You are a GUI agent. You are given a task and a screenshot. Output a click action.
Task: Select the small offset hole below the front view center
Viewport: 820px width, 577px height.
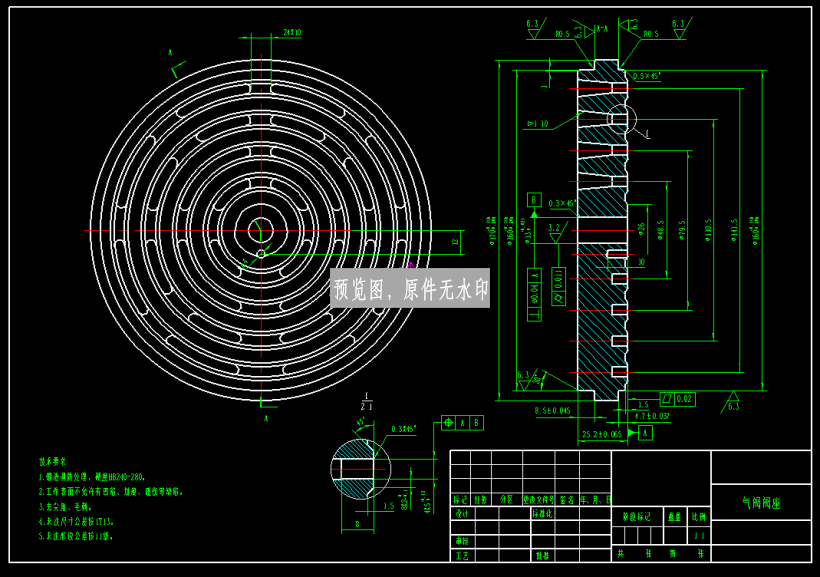[260, 254]
